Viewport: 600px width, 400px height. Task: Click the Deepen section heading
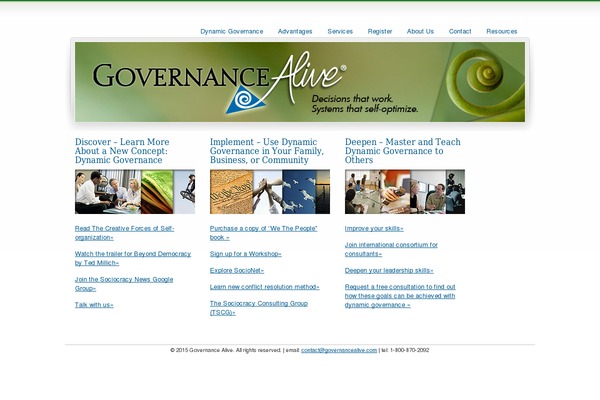(x=403, y=151)
